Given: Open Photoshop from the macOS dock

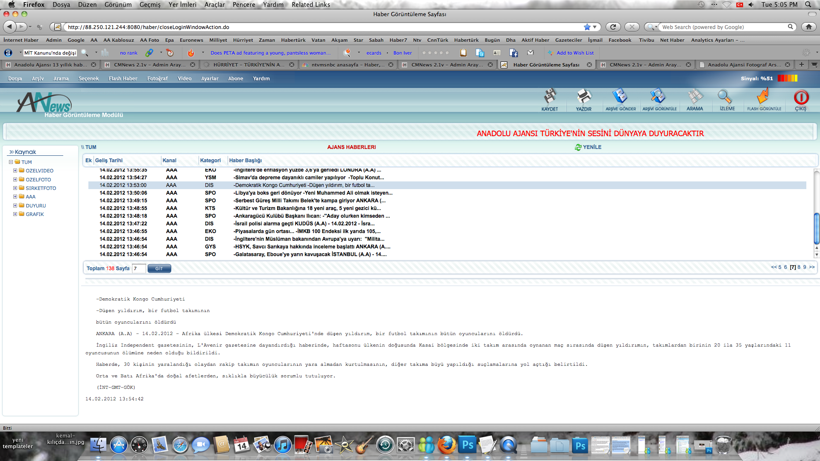Looking at the screenshot, I should (x=467, y=445).
